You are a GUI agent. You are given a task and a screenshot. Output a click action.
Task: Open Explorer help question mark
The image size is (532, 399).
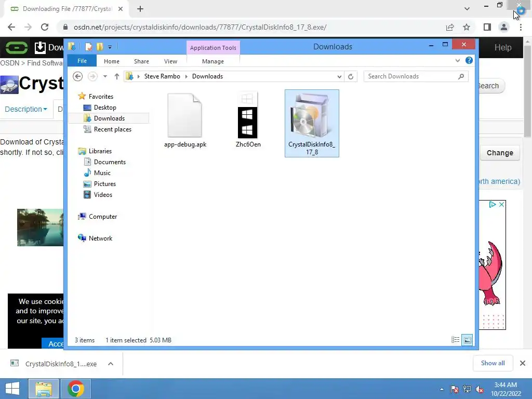pos(469,60)
